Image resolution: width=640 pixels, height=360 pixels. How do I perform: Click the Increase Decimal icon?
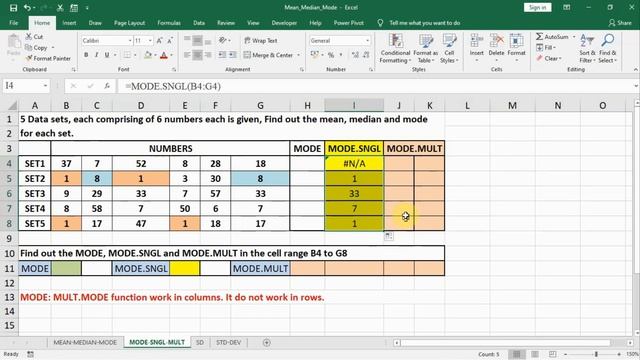(355, 55)
